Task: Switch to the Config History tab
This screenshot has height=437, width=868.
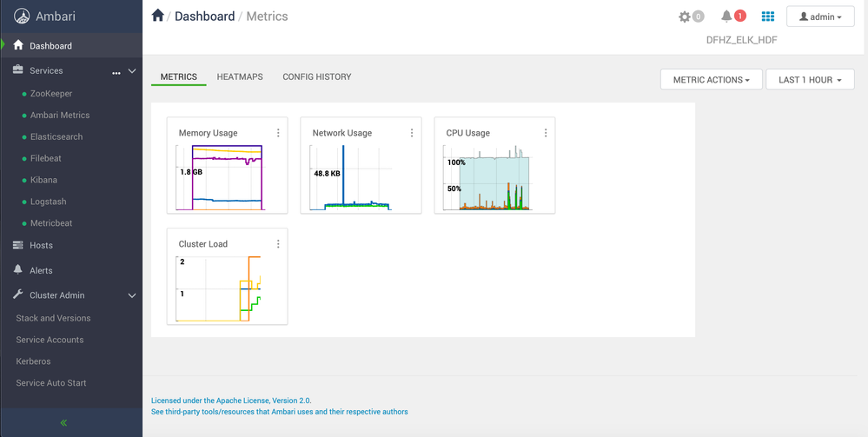Action: coord(316,77)
